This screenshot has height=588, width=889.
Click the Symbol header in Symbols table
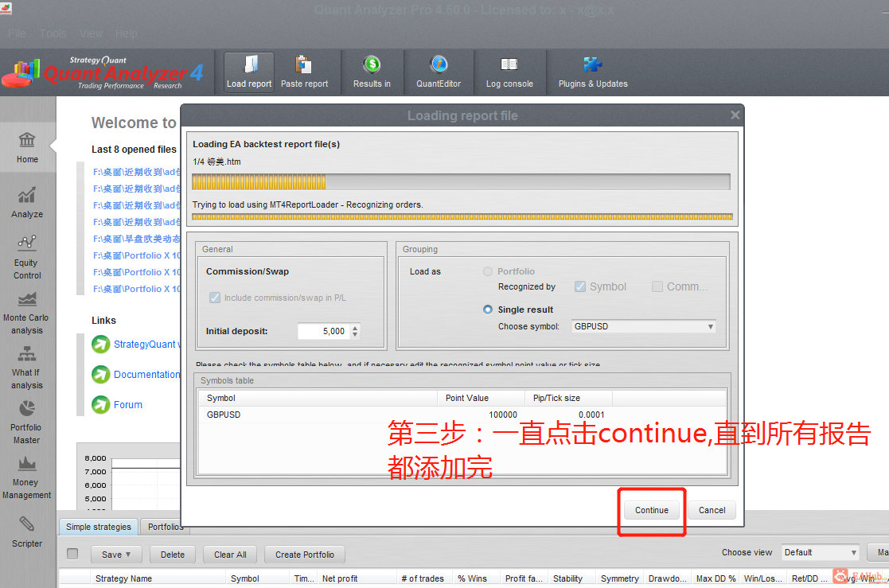[x=318, y=398]
